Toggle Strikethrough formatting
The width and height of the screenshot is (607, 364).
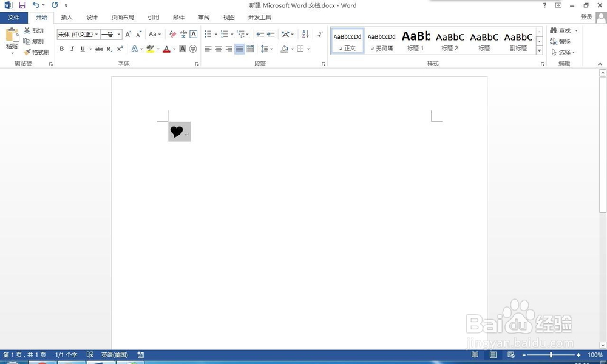[99, 49]
